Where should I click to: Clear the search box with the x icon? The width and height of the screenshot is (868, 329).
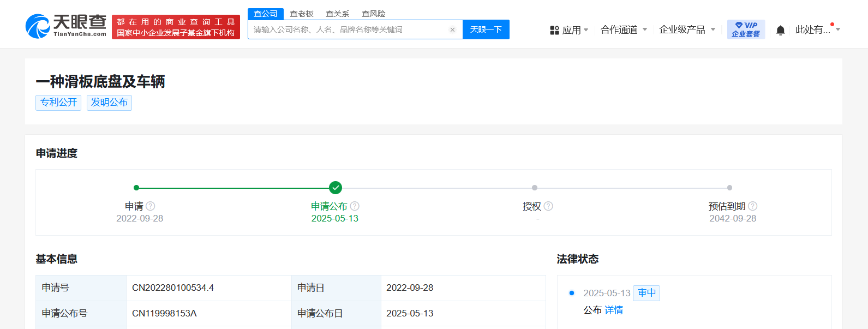coord(452,30)
